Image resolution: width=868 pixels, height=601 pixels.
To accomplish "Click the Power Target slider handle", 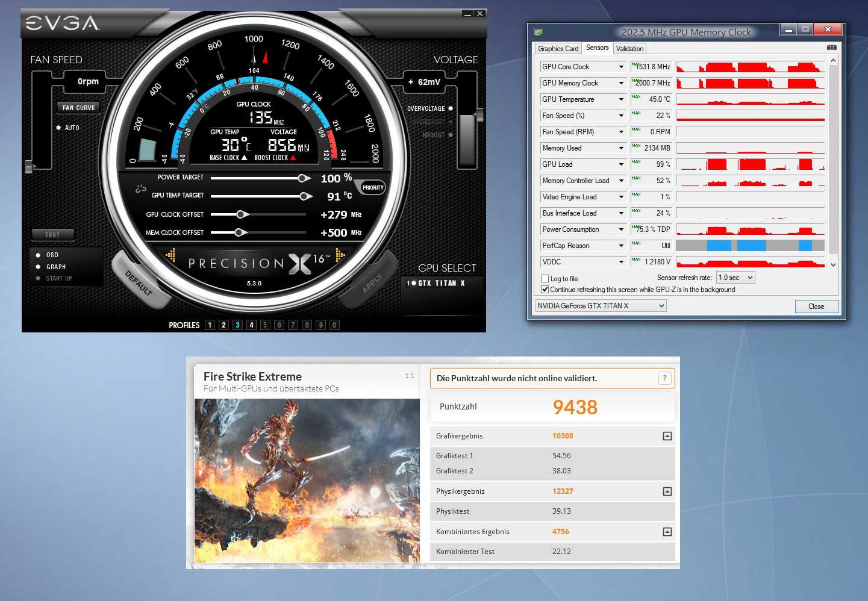I will tap(304, 178).
